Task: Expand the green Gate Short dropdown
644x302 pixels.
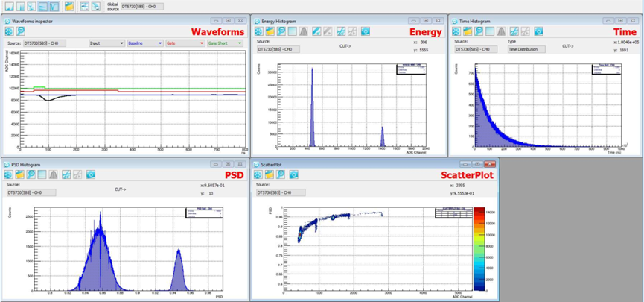Action: 225,43
